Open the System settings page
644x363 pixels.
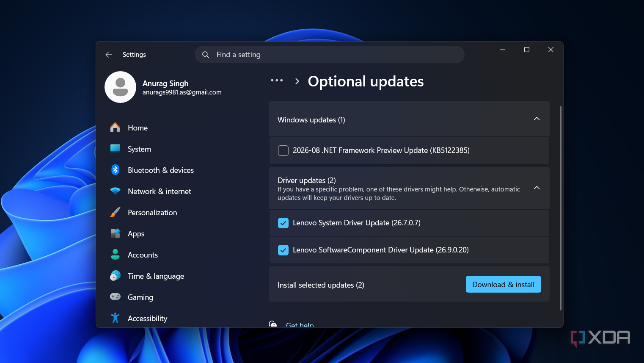(139, 149)
